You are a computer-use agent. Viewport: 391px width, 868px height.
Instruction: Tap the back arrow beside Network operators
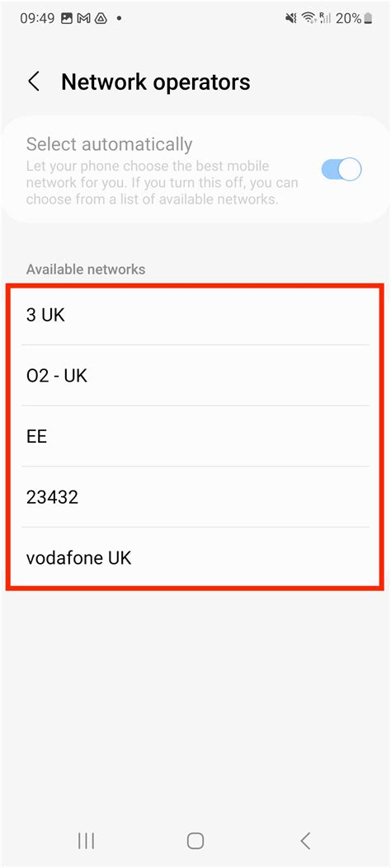(x=34, y=82)
